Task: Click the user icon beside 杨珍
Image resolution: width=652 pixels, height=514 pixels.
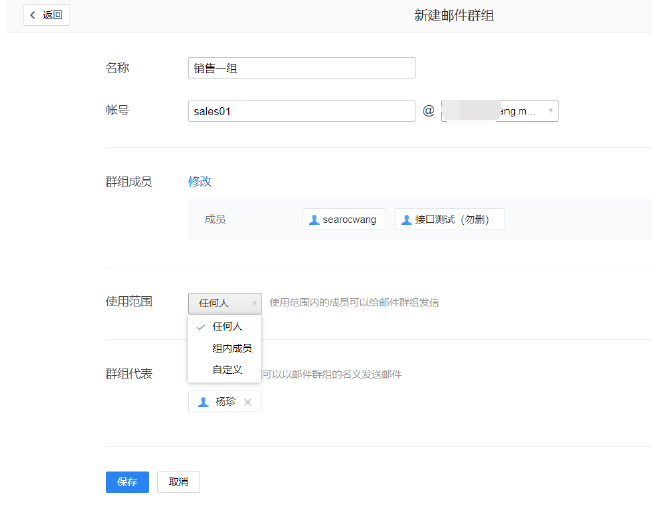Action: point(204,401)
